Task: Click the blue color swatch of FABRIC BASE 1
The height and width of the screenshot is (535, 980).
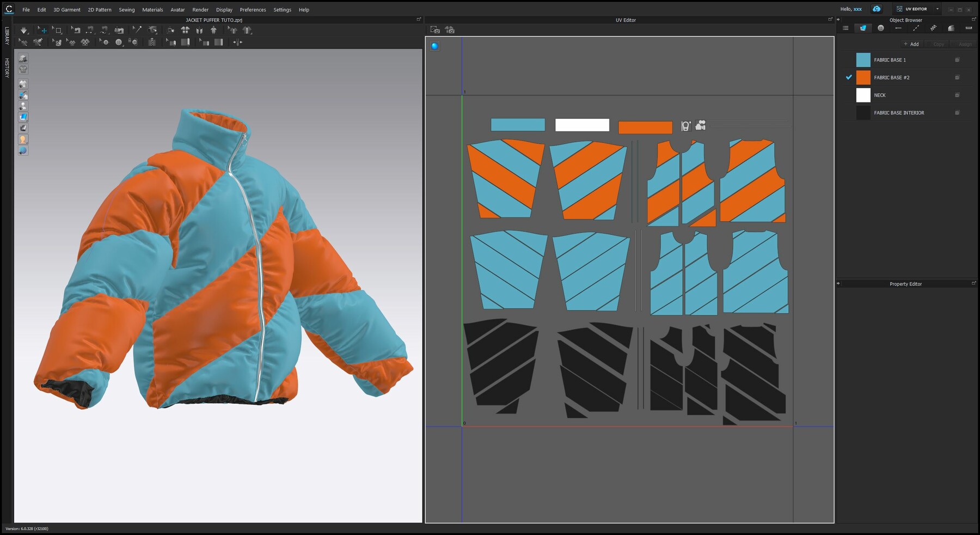Action: click(863, 60)
